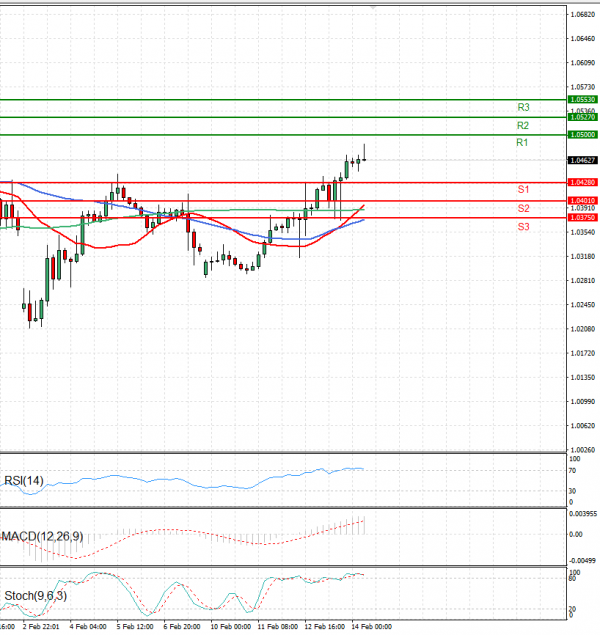The image size is (600, 635).
Task: Click the current price 1.04627 label
Action: point(583,160)
